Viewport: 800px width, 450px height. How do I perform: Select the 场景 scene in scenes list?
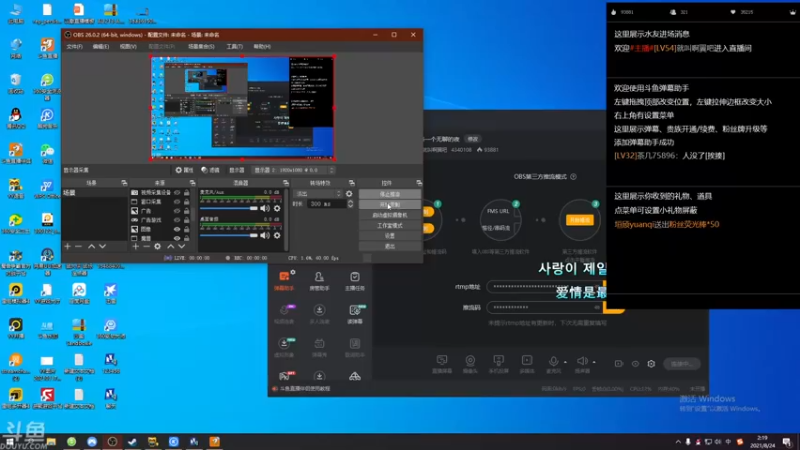point(94,193)
